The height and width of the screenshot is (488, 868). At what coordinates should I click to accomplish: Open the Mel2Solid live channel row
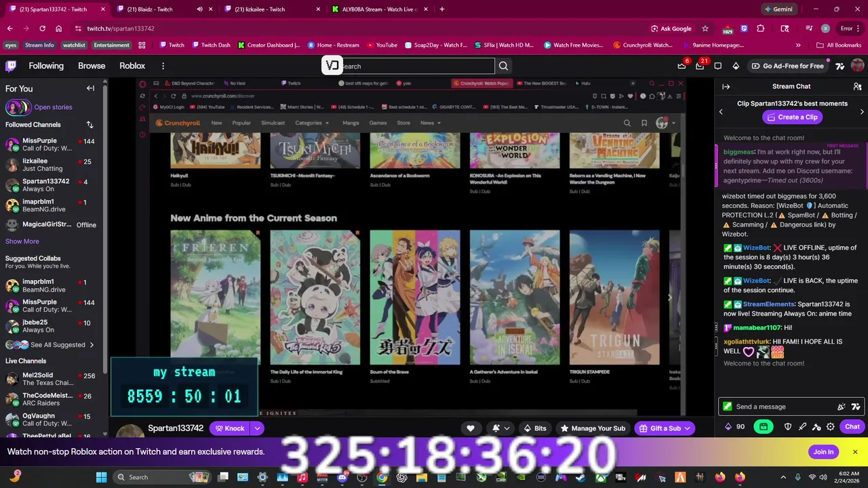click(x=51, y=379)
